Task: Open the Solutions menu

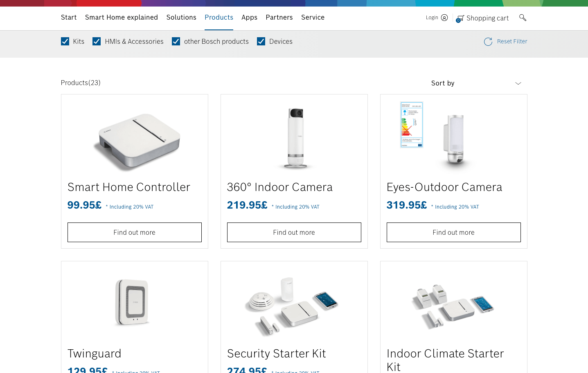Action: tap(181, 17)
